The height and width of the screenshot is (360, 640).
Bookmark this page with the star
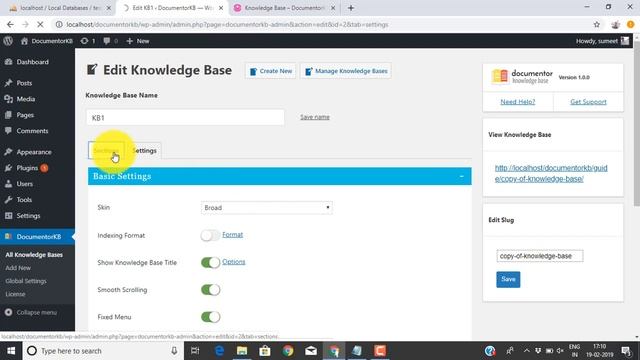pyautogui.click(x=597, y=24)
